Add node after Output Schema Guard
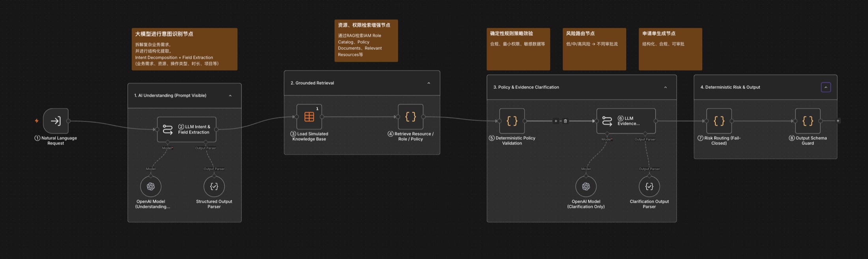The width and height of the screenshot is (868, 259). coord(838,121)
